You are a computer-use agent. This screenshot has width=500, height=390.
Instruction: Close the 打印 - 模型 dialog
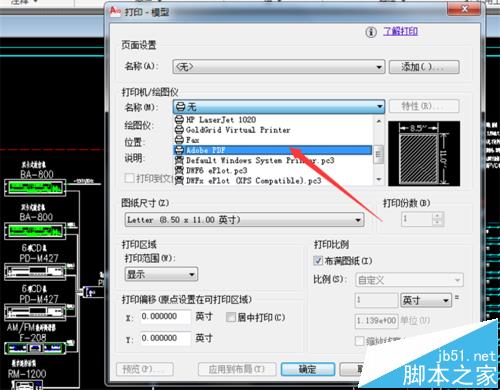464,9
